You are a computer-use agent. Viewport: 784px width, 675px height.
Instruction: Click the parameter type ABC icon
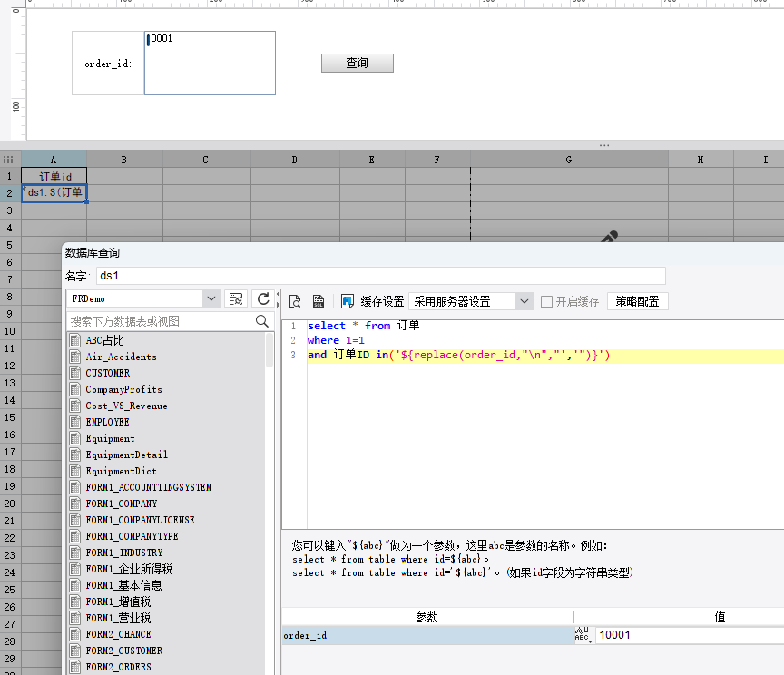tap(582, 635)
